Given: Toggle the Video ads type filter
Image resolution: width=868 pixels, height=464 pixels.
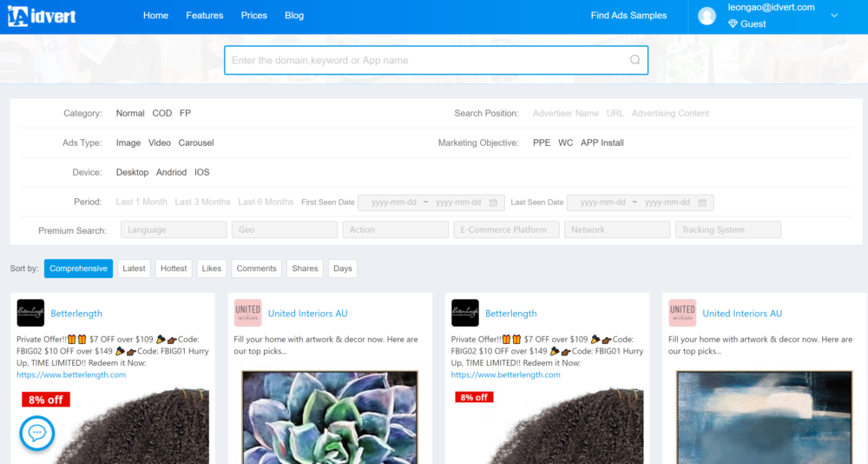Looking at the screenshot, I should (x=159, y=143).
